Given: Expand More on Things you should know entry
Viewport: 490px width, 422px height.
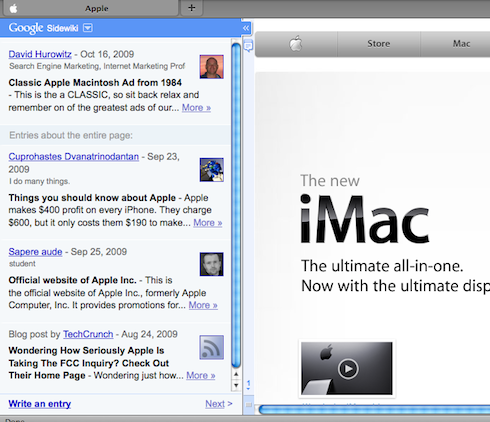Looking at the screenshot, I should coord(208,223).
